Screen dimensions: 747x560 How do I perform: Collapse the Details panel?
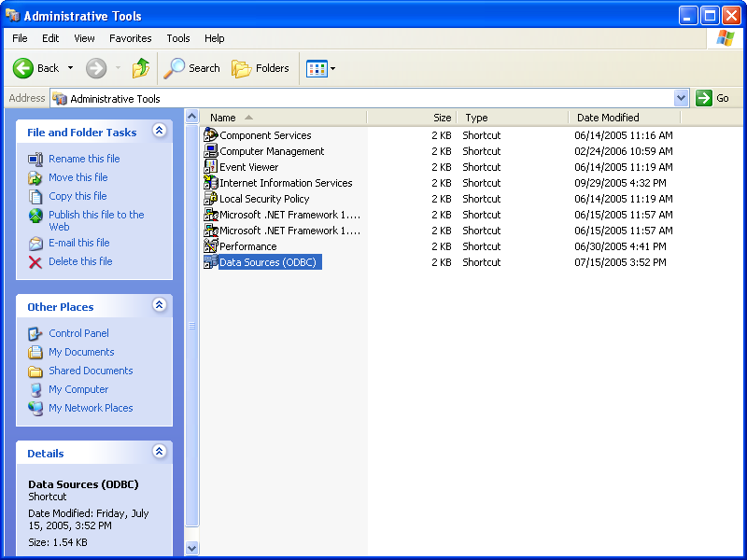[x=160, y=452]
